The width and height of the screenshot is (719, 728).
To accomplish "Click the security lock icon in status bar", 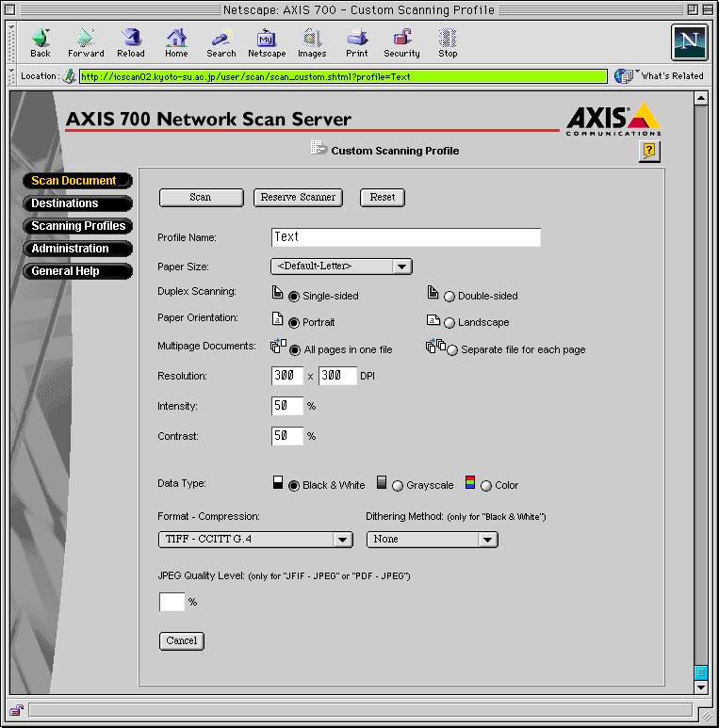I will 16,710.
